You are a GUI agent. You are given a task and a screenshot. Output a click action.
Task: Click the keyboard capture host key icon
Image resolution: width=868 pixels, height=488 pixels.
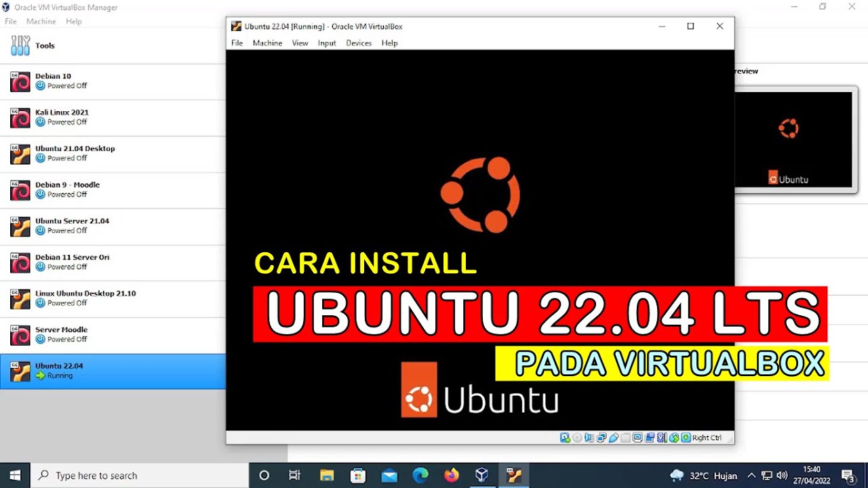click(x=686, y=438)
